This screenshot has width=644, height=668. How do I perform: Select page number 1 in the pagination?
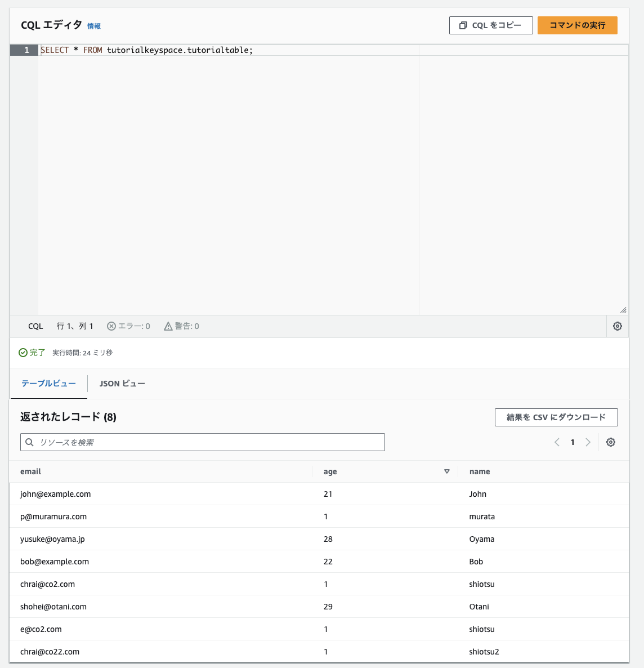click(x=573, y=442)
